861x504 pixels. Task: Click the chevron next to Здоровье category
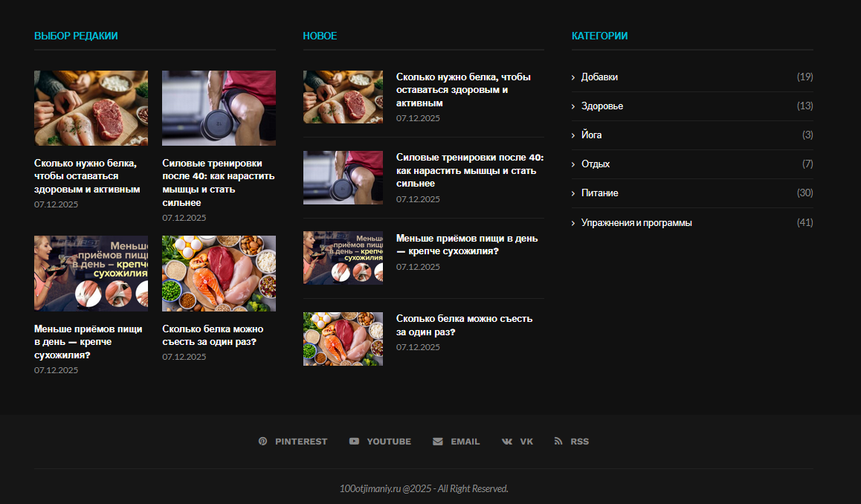point(573,106)
